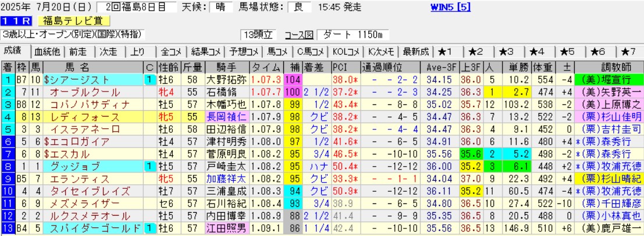Screen dimensions: 644x236
Task: Open the 結果コメ tab
Action: point(205,51)
